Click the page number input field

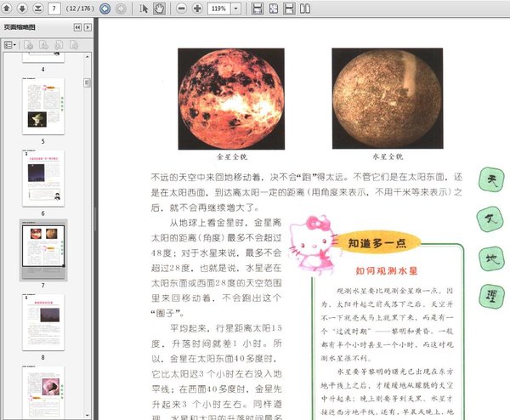(x=54, y=9)
